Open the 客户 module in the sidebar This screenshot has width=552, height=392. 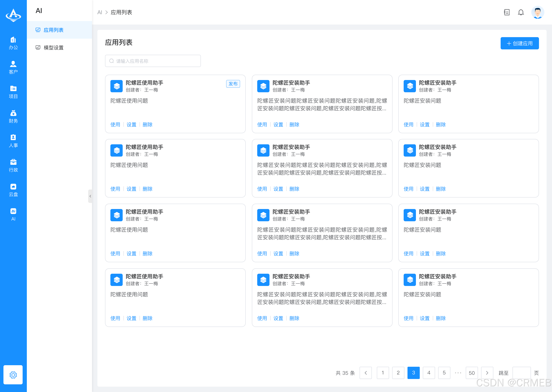pos(13,67)
